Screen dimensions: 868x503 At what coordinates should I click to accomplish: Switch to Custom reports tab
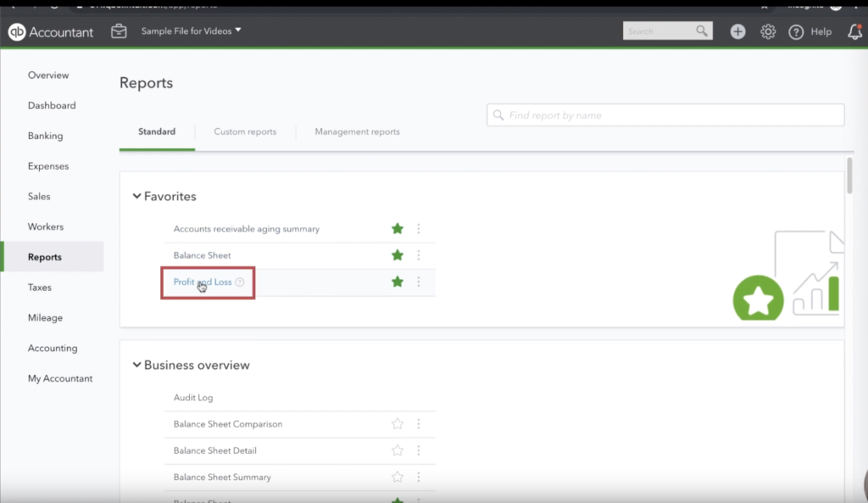click(245, 131)
